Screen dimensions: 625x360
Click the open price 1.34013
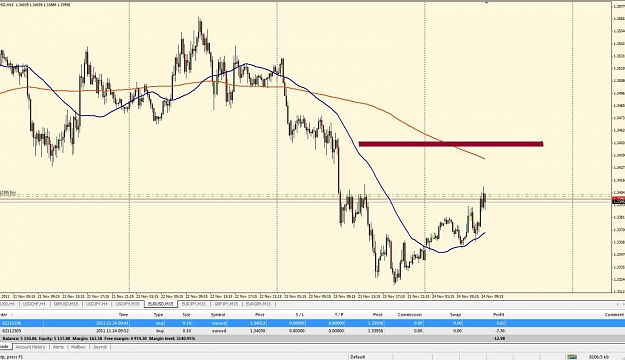(x=257, y=323)
